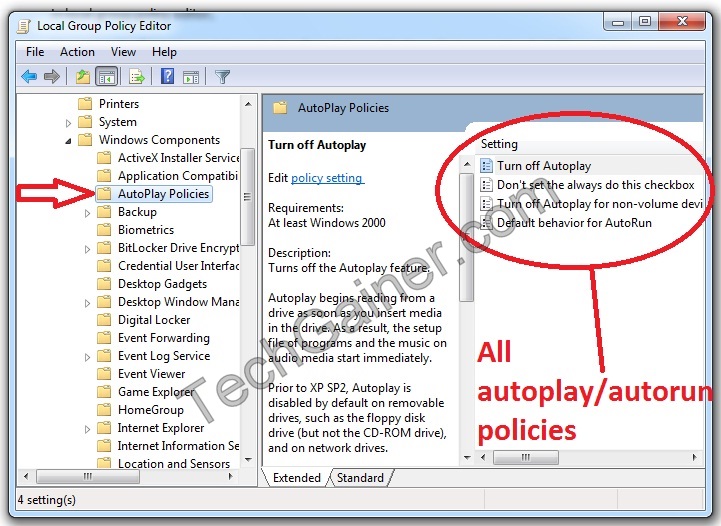The image size is (721, 526).
Task: Open the View menu
Action: click(124, 52)
